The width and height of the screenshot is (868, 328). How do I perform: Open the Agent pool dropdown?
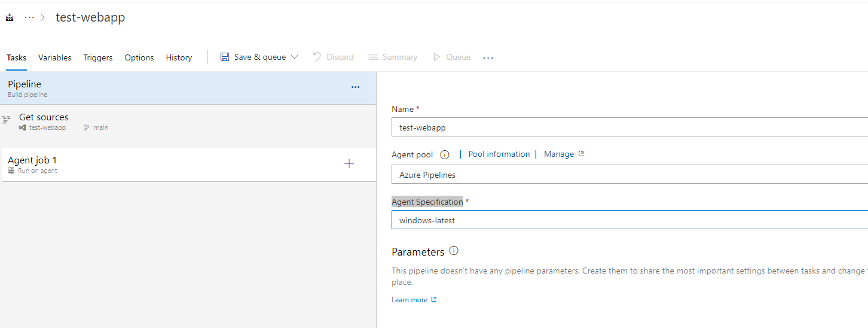click(x=629, y=175)
